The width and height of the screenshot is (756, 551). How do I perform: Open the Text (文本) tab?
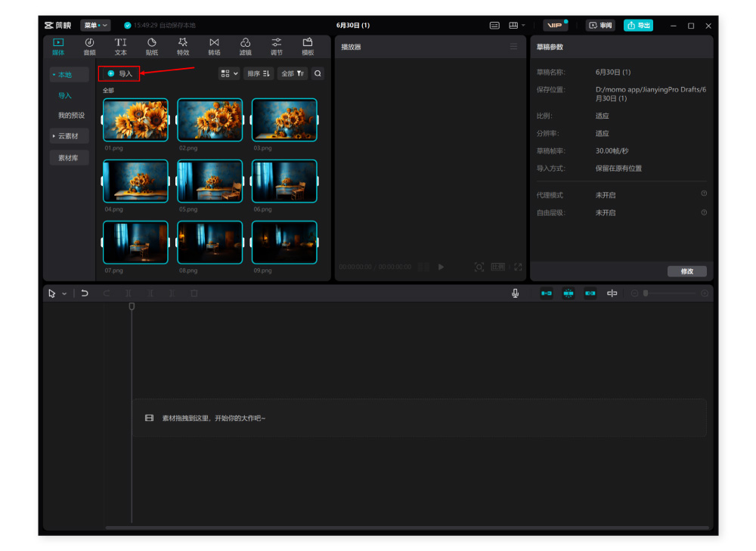click(120, 47)
